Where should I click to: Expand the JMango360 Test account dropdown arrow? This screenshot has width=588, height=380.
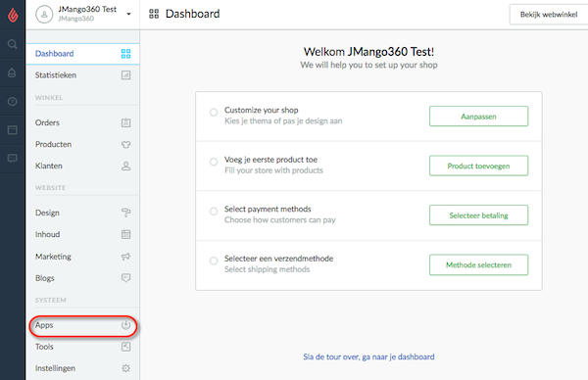point(128,15)
